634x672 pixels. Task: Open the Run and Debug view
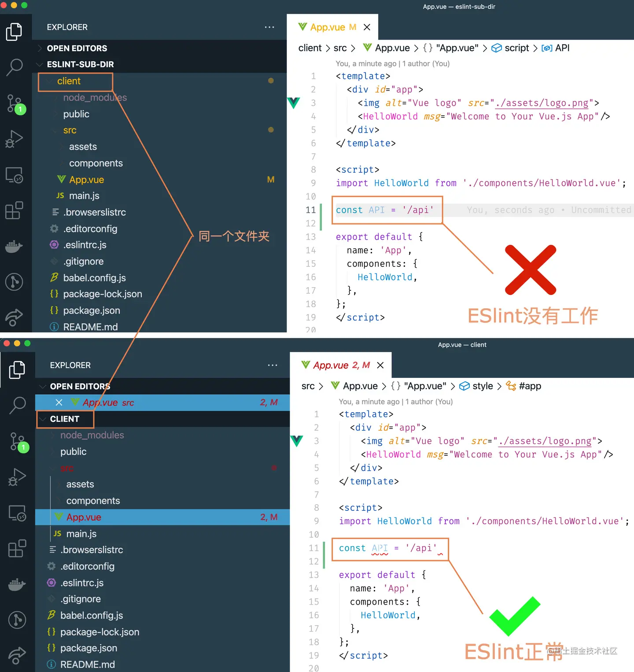[x=15, y=139]
